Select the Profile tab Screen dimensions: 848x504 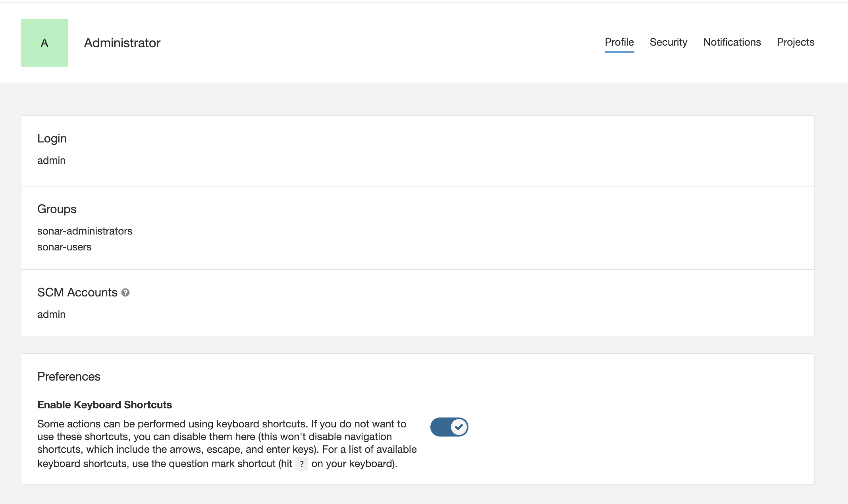(619, 42)
